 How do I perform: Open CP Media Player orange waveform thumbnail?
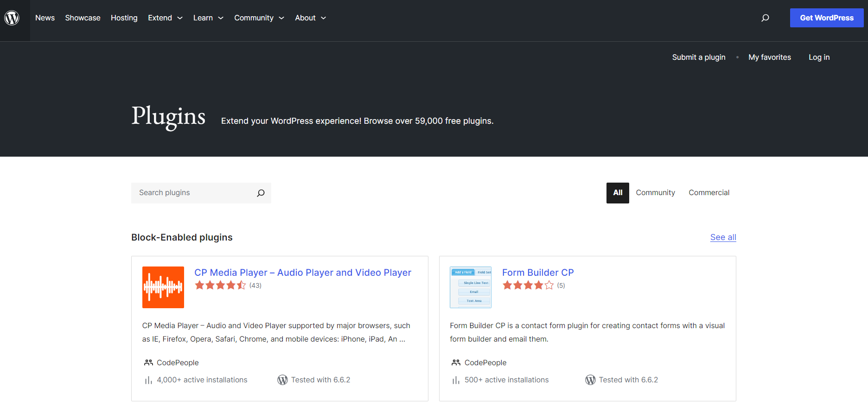coord(163,287)
